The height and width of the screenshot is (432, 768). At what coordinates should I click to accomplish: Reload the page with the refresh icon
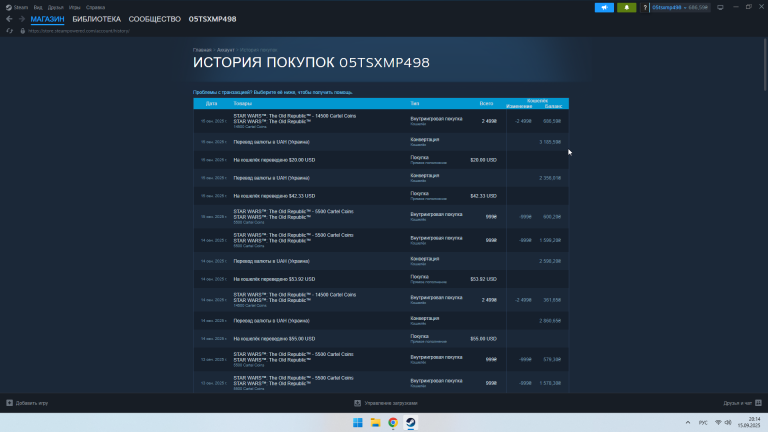(9, 31)
